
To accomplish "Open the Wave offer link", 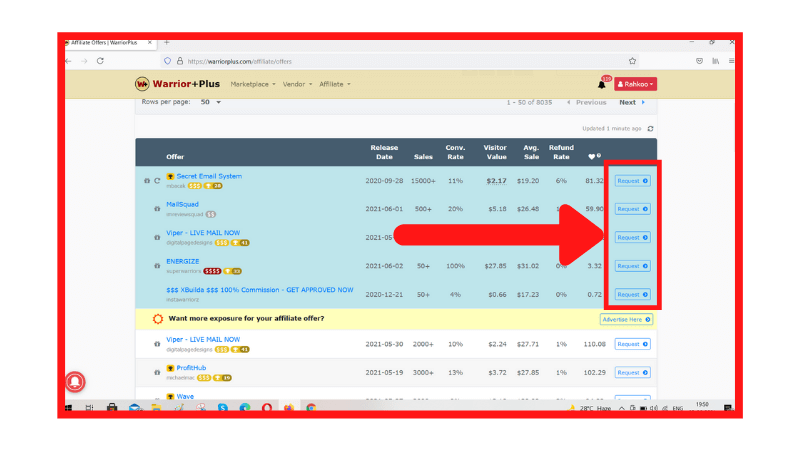I will (x=185, y=396).
